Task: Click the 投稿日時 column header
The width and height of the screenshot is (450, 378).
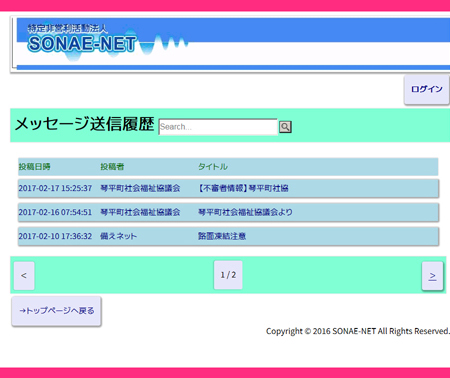Action: tap(34, 167)
